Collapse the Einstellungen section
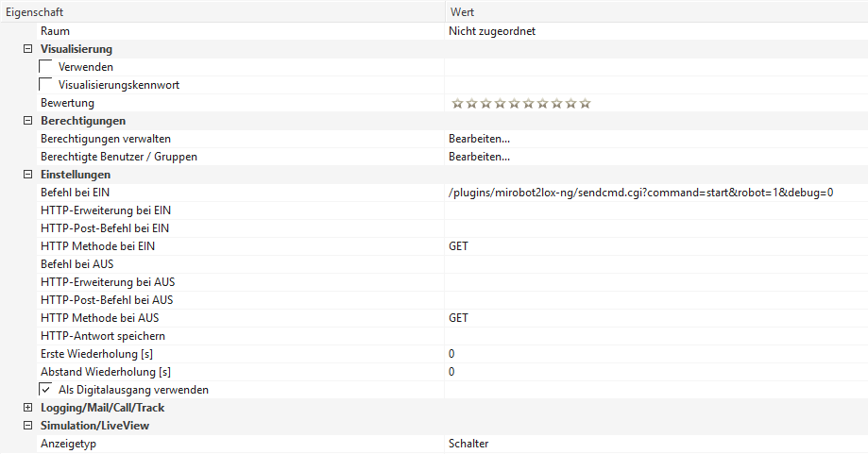 pos(27,175)
